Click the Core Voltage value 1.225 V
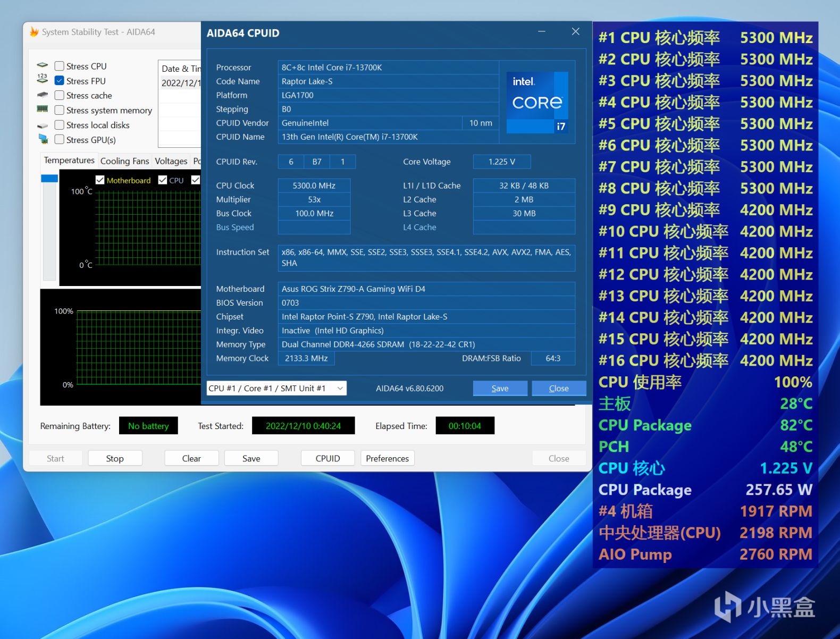 click(502, 162)
